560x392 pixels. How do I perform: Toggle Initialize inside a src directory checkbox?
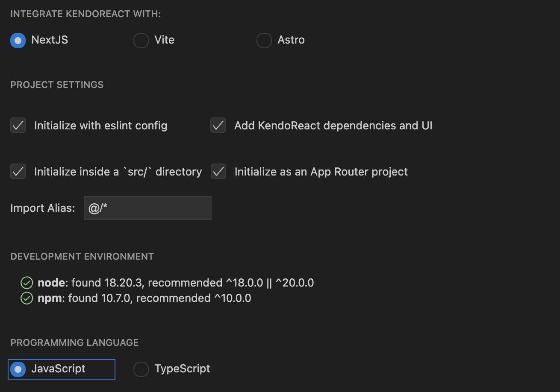point(18,172)
